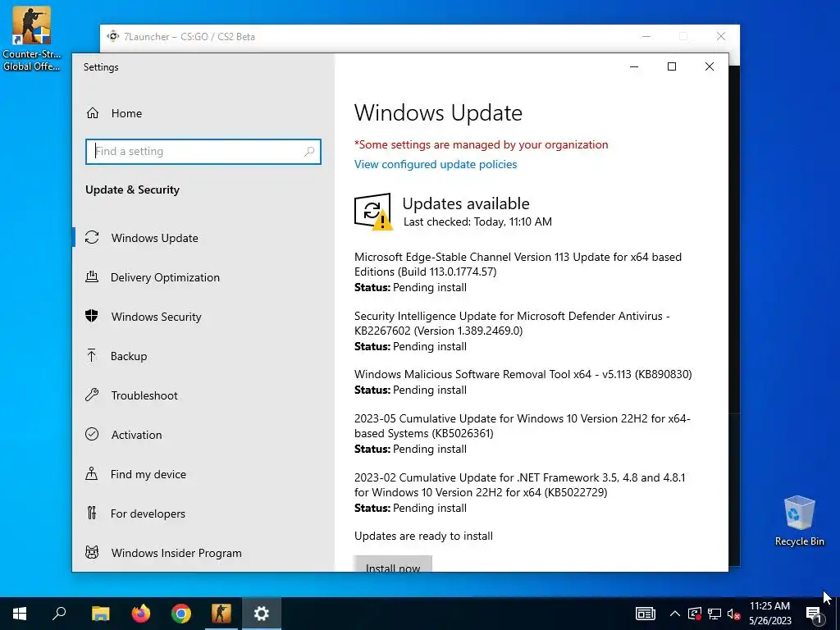
Task: Open Backup settings page
Action: pos(203,356)
